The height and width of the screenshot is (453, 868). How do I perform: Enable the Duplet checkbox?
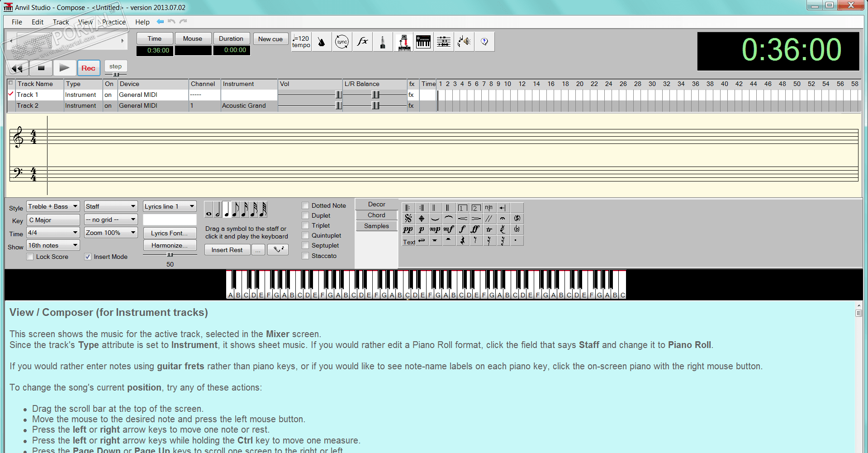click(x=305, y=215)
